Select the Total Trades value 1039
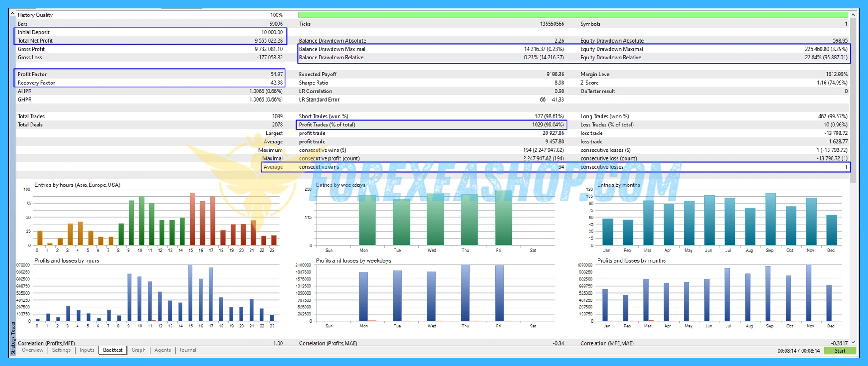 pos(277,117)
